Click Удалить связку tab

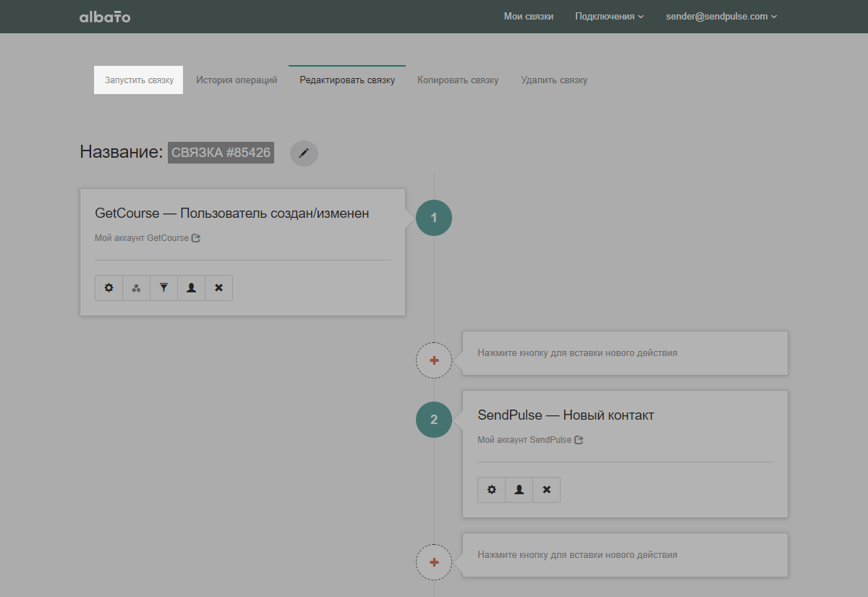(554, 80)
